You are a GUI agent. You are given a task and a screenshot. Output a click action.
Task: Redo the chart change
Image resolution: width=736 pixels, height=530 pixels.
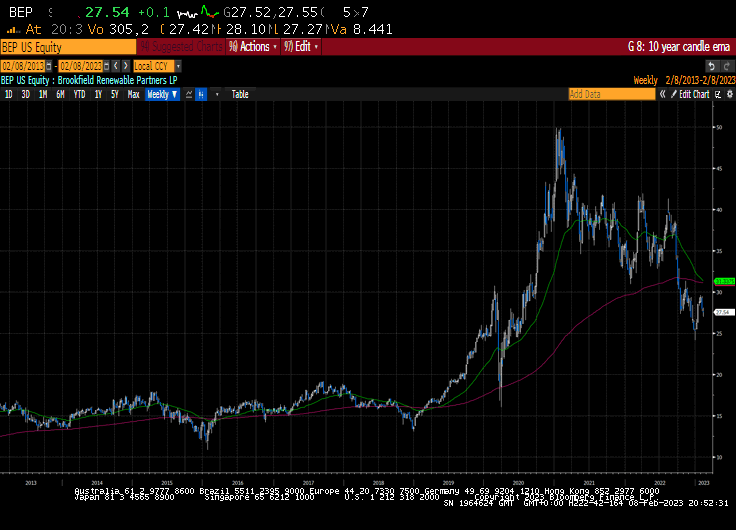point(727,66)
